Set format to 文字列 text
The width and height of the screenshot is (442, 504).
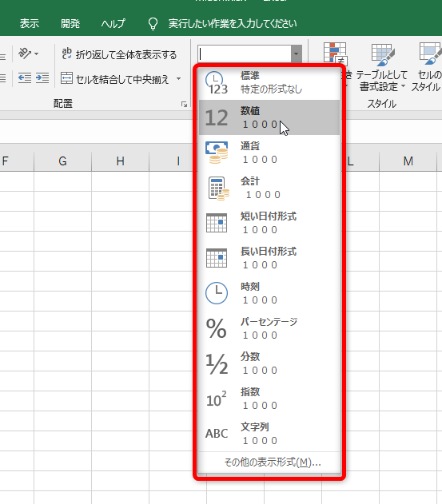pyautogui.click(x=269, y=433)
